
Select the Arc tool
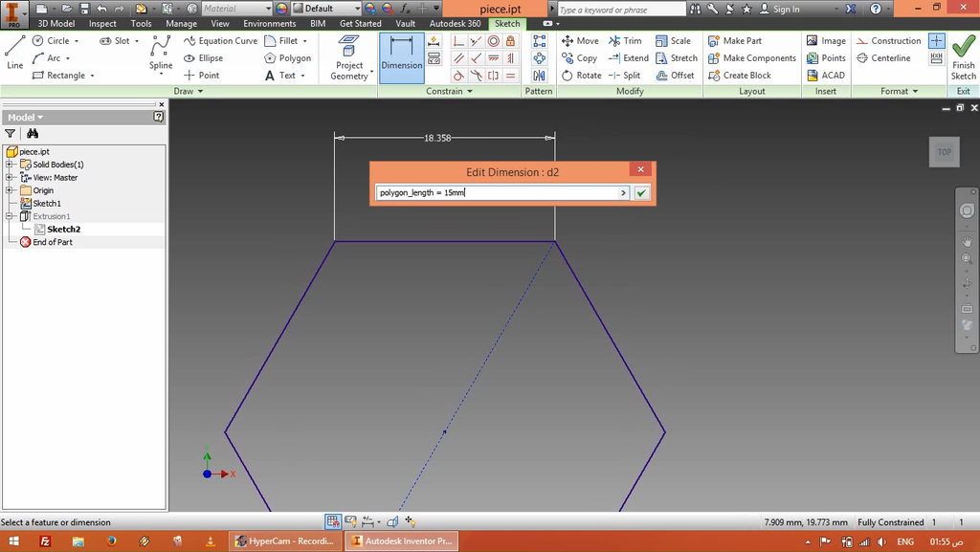(x=48, y=58)
